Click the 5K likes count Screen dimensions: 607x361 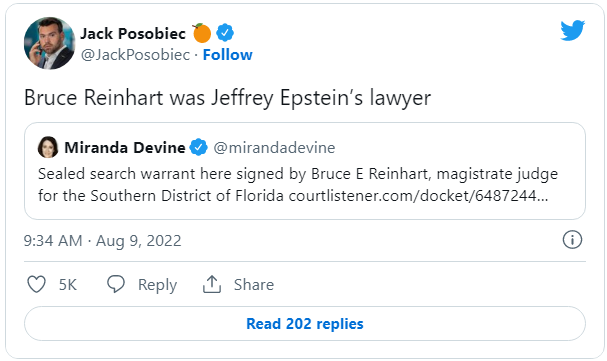pyautogui.click(x=68, y=285)
